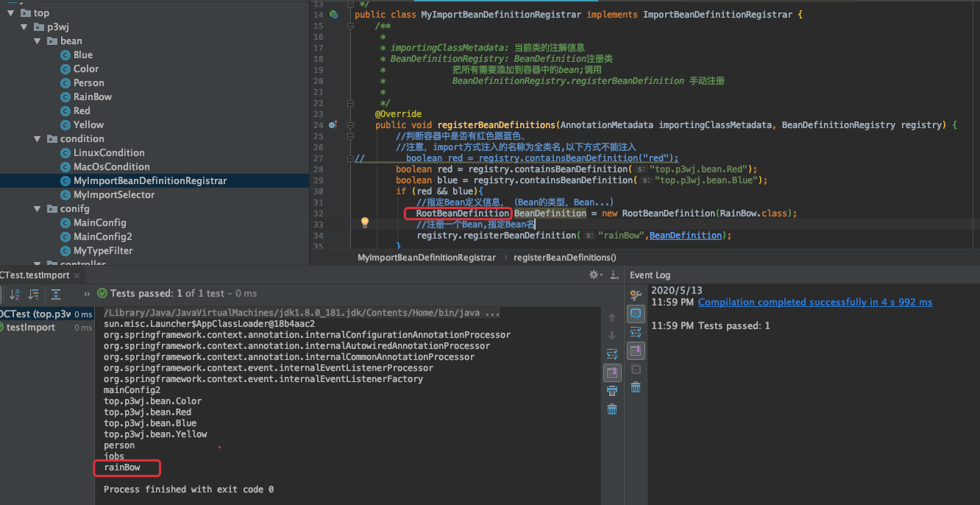Click the Color class icon
This screenshot has width=980, height=505.
point(65,68)
